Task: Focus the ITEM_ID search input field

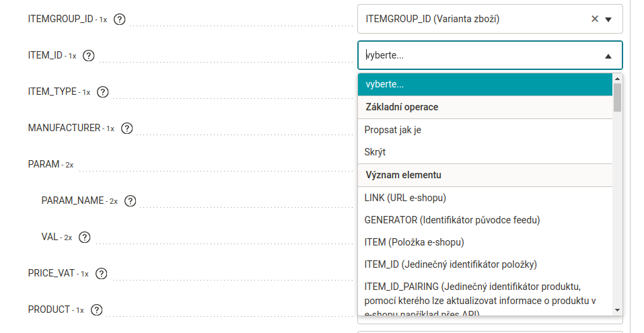Action: [480, 55]
